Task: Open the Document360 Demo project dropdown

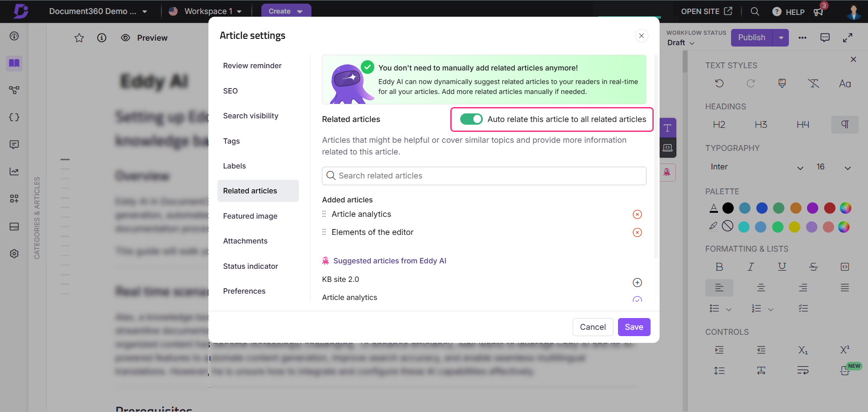Action: click(x=98, y=11)
